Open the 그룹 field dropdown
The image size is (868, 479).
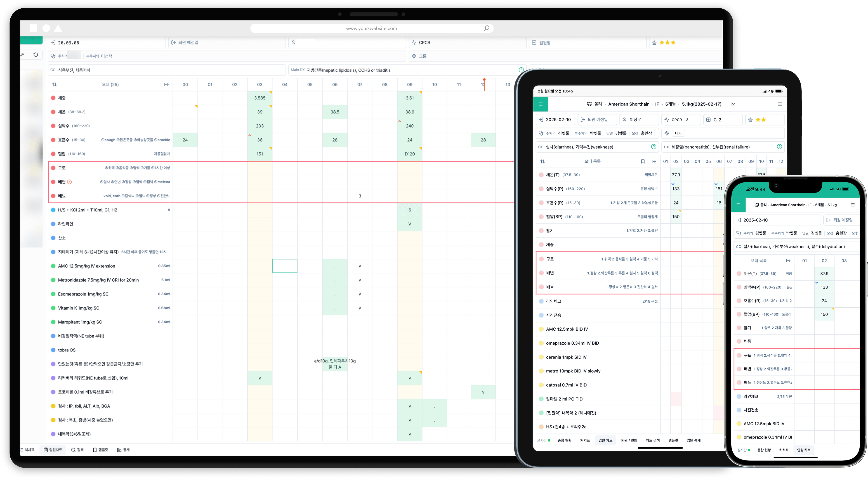(x=422, y=56)
